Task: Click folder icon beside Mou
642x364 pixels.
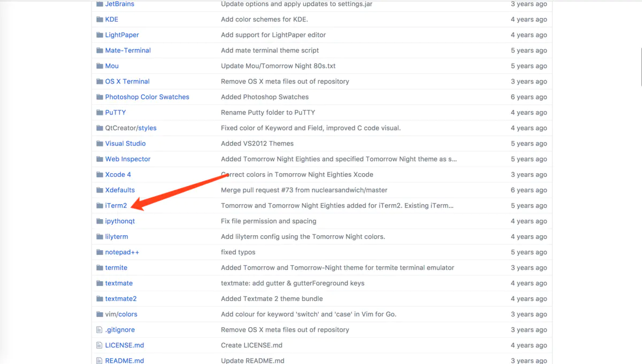Action: click(100, 66)
